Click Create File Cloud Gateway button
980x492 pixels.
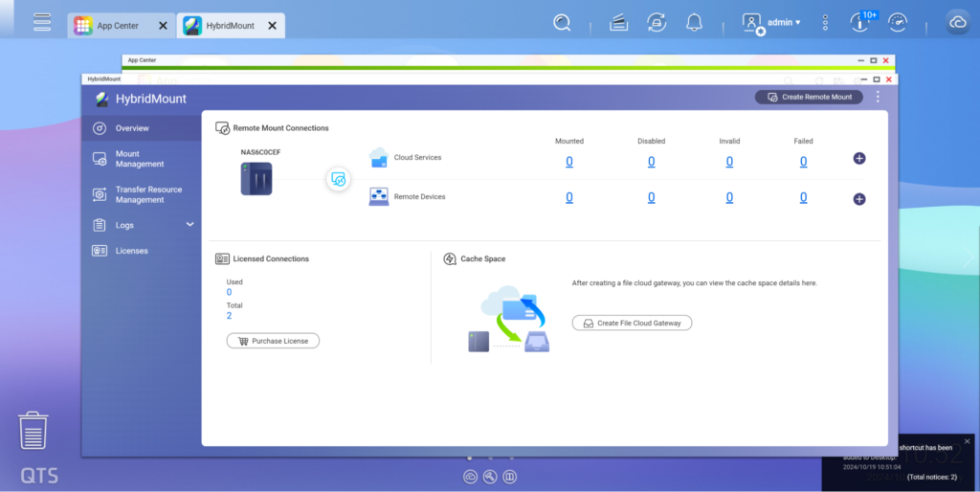point(632,324)
